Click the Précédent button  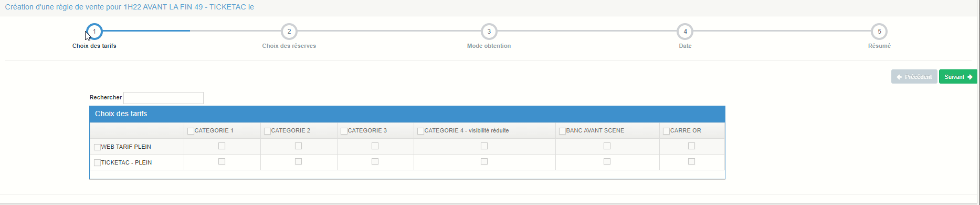point(914,77)
